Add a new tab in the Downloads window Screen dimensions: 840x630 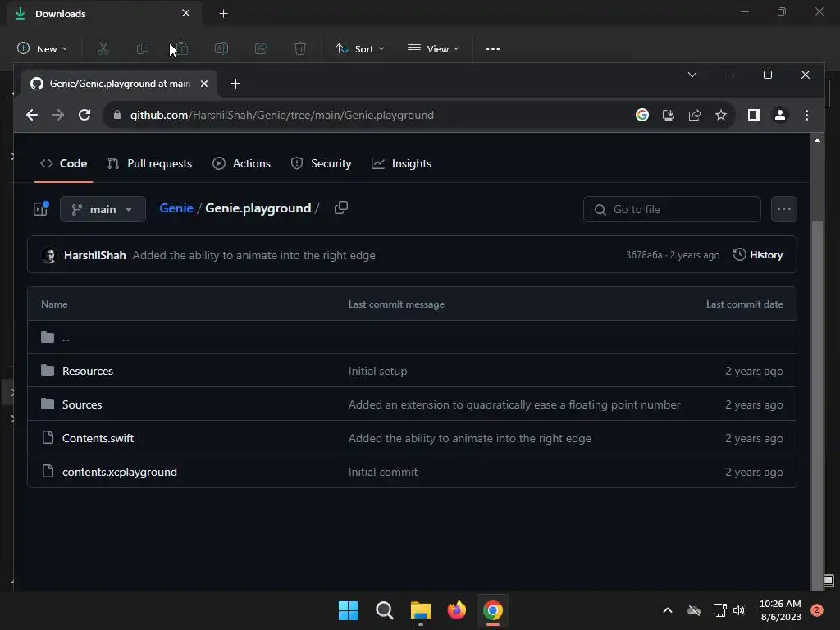pos(223,13)
